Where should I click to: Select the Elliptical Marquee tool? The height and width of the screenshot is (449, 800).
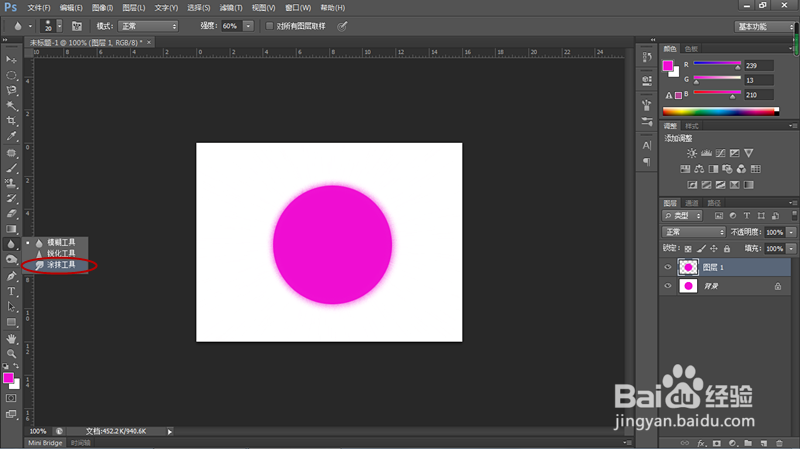[x=11, y=76]
